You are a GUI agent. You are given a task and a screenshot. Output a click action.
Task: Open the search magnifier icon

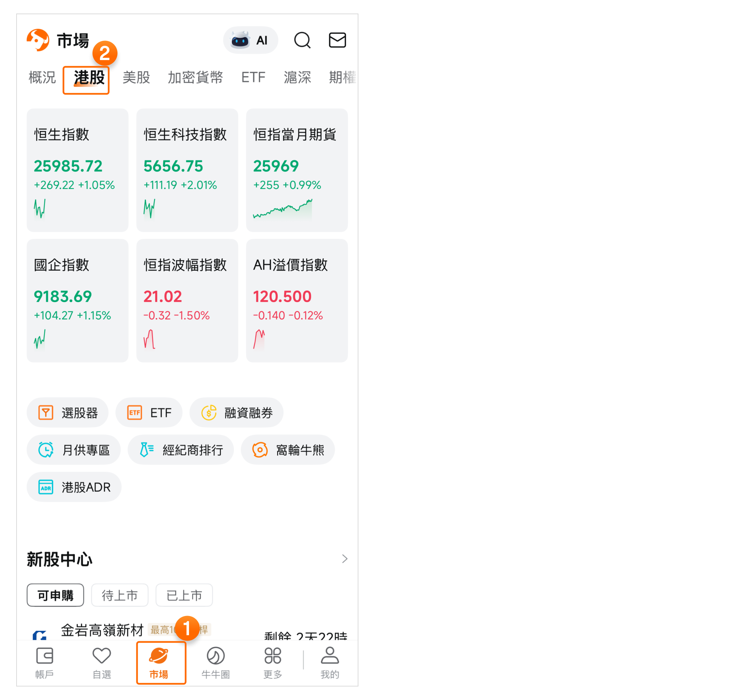click(x=302, y=40)
